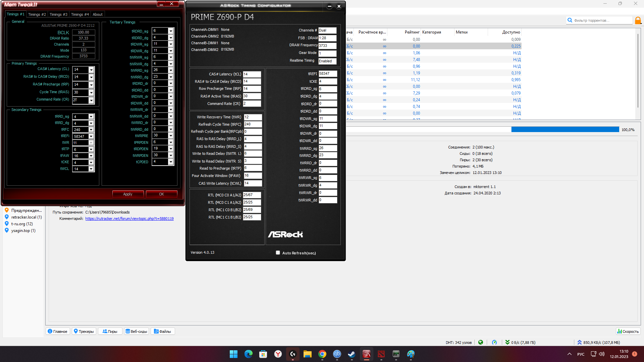Click the green download speed arrows icon

point(507,342)
